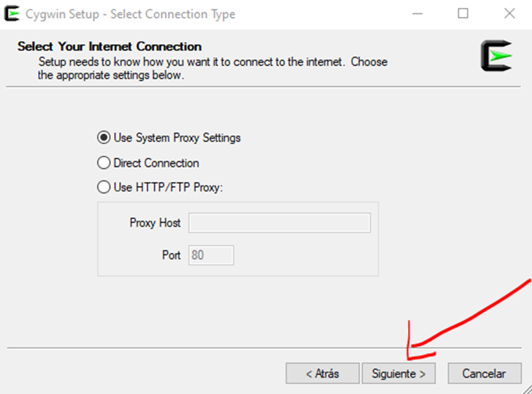Focus the Port number field
Image resolution: width=532 pixels, height=394 pixels.
click(x=211, y=255)
